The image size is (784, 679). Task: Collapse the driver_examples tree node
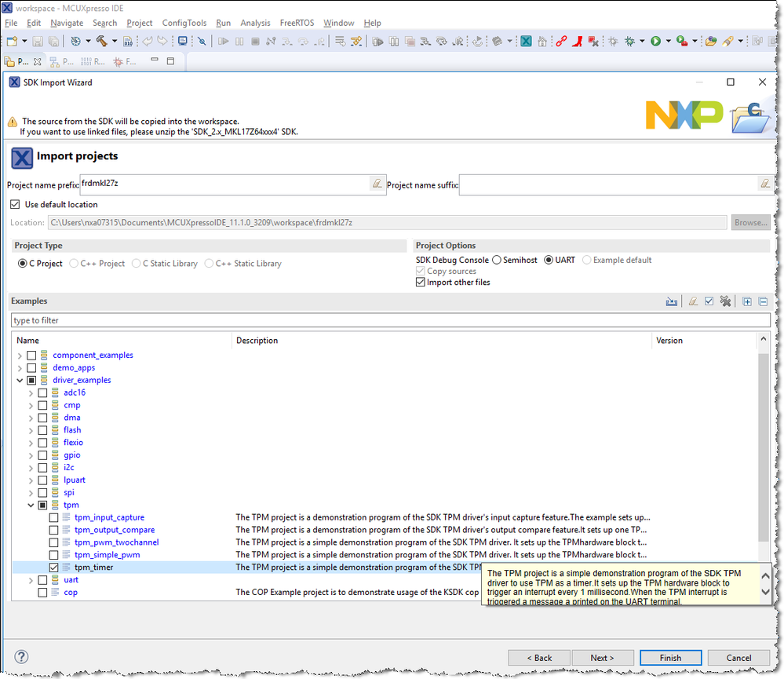(20, 380)
